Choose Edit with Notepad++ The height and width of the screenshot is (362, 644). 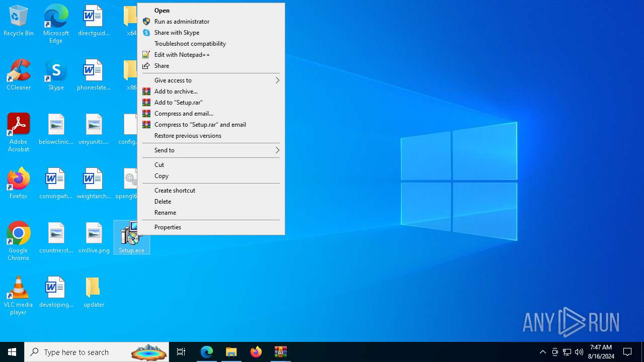coord(211,55)
